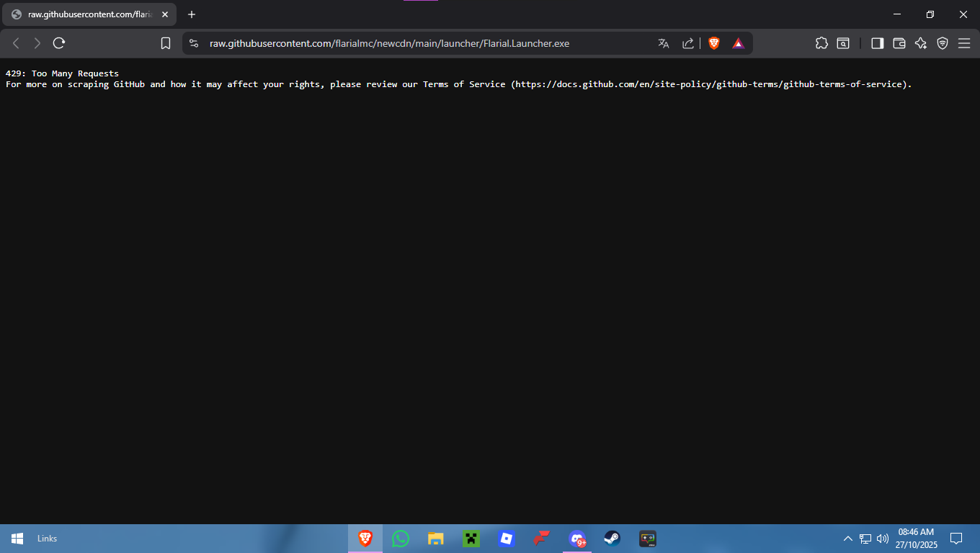Go back to the previous page
Image resolution: width=980 pixels, height=553 pixels.
pyautogui.click(x=16, y=43)
